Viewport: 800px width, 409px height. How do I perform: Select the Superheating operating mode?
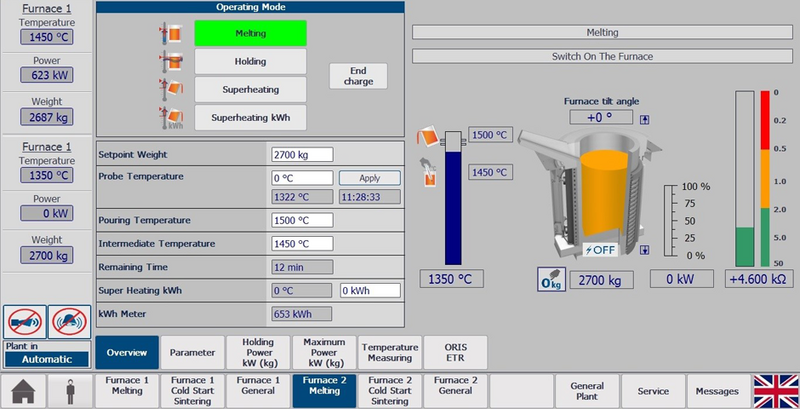pyautogui.click(x=250, y=89)
